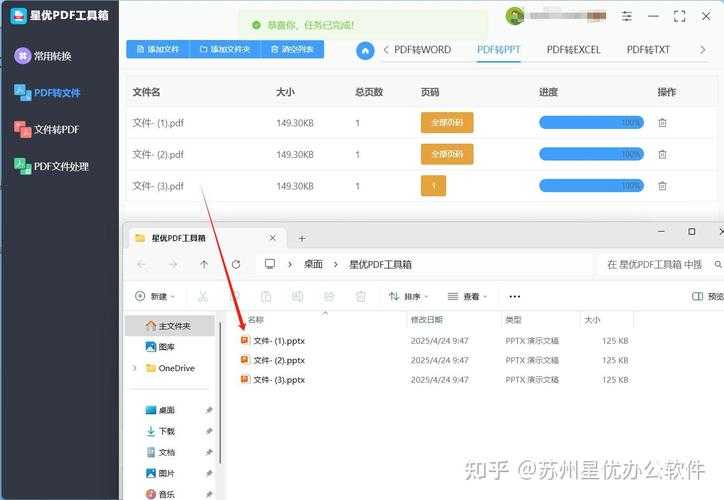Go up one folder with the up arrow
Image resolution: width=724 pixels, height=500 pixels.
(x=204, y=264)
